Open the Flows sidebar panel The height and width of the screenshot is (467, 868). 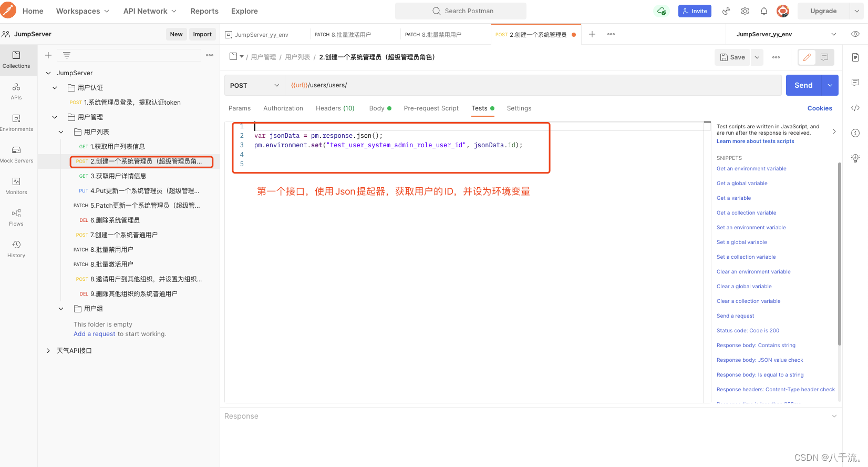coord(16,218)
